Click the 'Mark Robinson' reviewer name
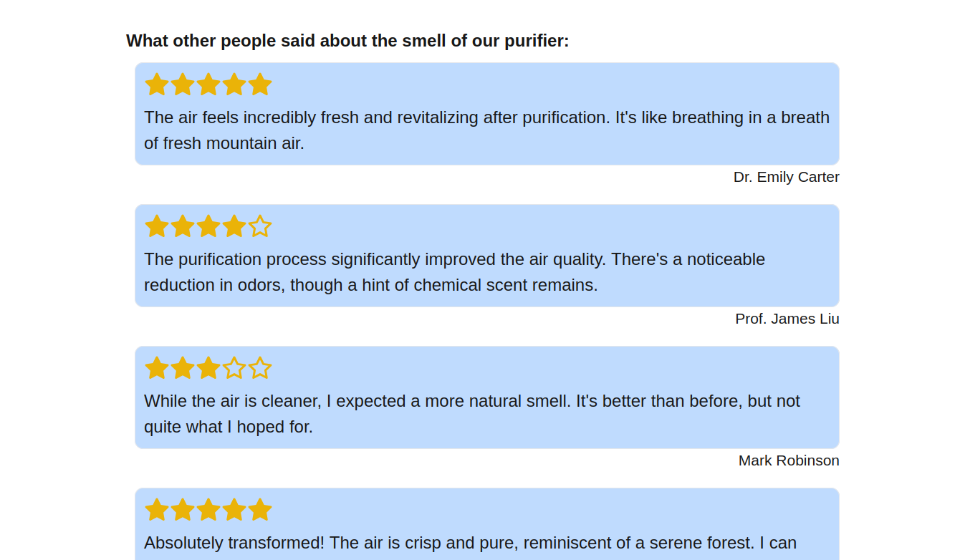Image resolution: width=960 pixels, height=560 pixels. [x=789, y=460]
